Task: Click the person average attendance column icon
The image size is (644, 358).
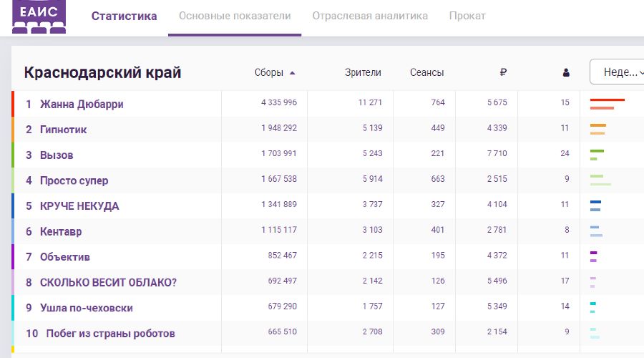Action: [566, 72]
